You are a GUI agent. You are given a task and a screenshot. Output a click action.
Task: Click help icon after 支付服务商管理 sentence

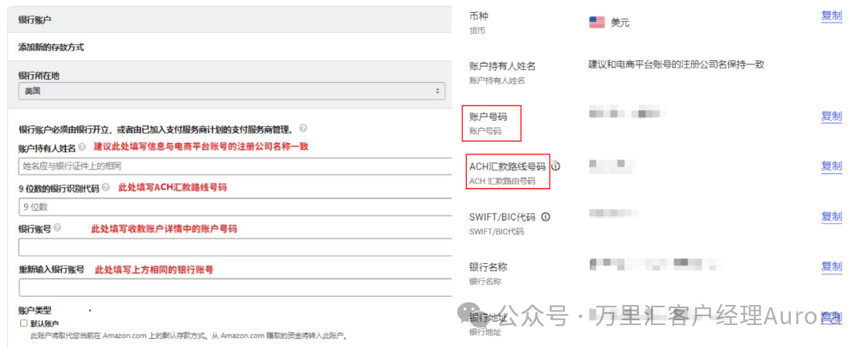point(303,128)
